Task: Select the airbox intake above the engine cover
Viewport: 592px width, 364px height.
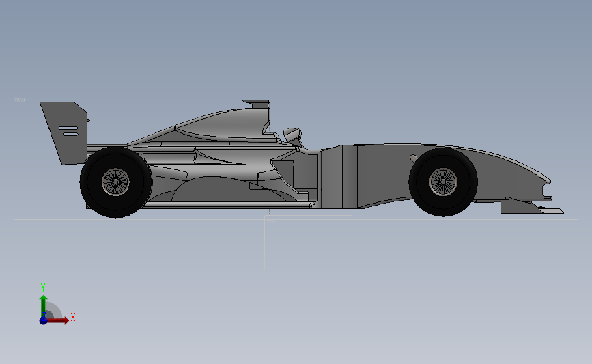Action: pyautogui.click(x=257, y=103)
